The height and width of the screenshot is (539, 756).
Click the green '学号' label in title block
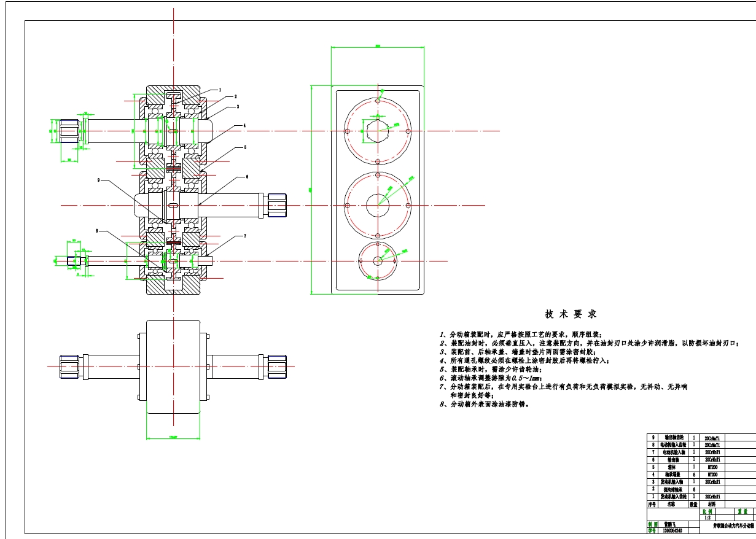(x=652, y=531)
